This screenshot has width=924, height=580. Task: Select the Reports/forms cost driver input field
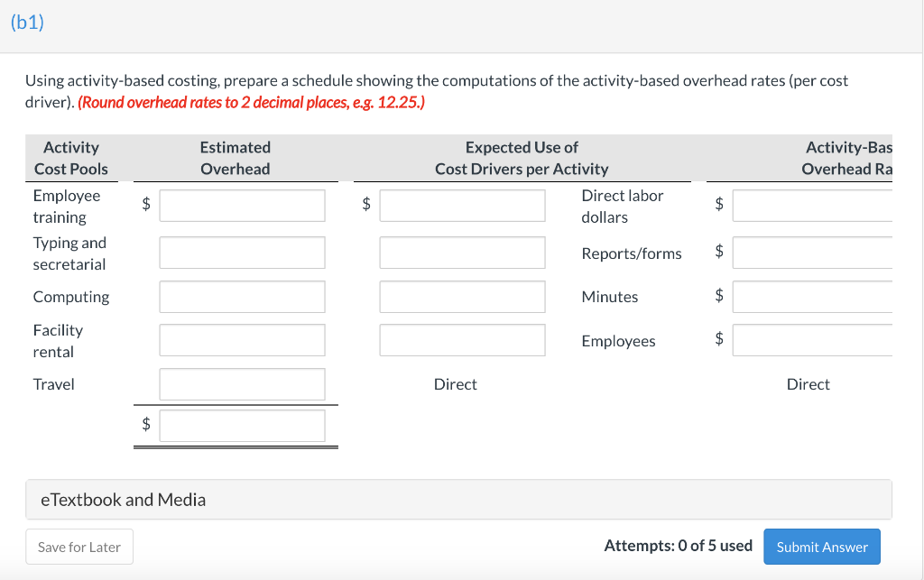coord(462,253)
